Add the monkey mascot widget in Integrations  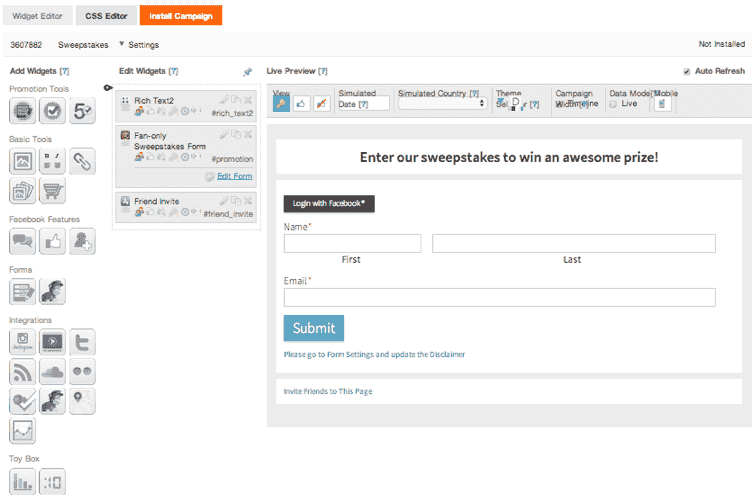coord(52,401)
